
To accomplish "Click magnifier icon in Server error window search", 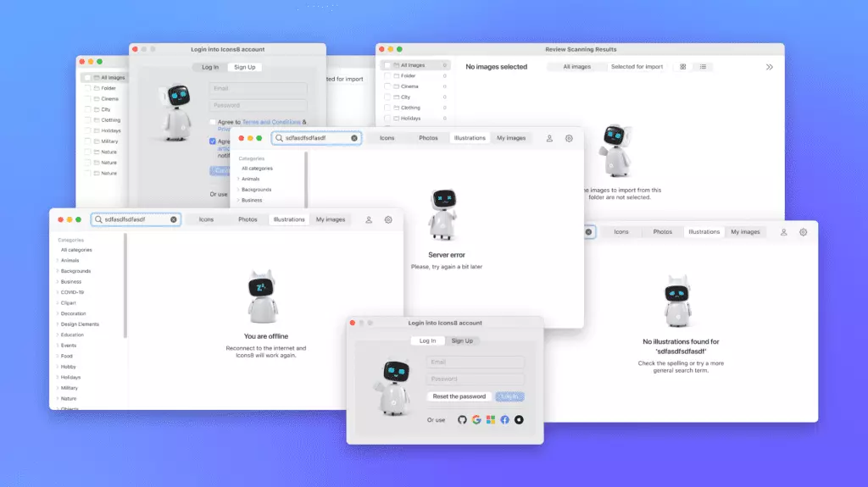I will point(280,138).
